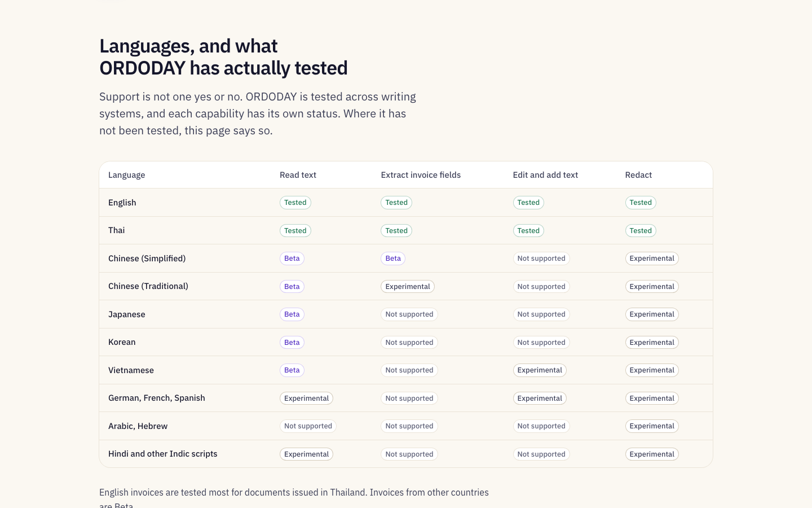Click English Read text Tested badge
812x508 pixels.
pos(295,203)
